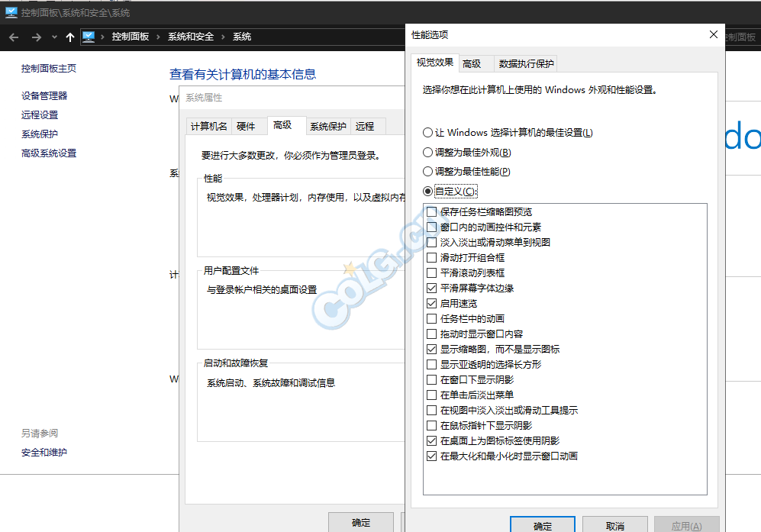Tick the 拖动时显示窗口内容 checkbox
761x532 pixels.
(432, 334)
